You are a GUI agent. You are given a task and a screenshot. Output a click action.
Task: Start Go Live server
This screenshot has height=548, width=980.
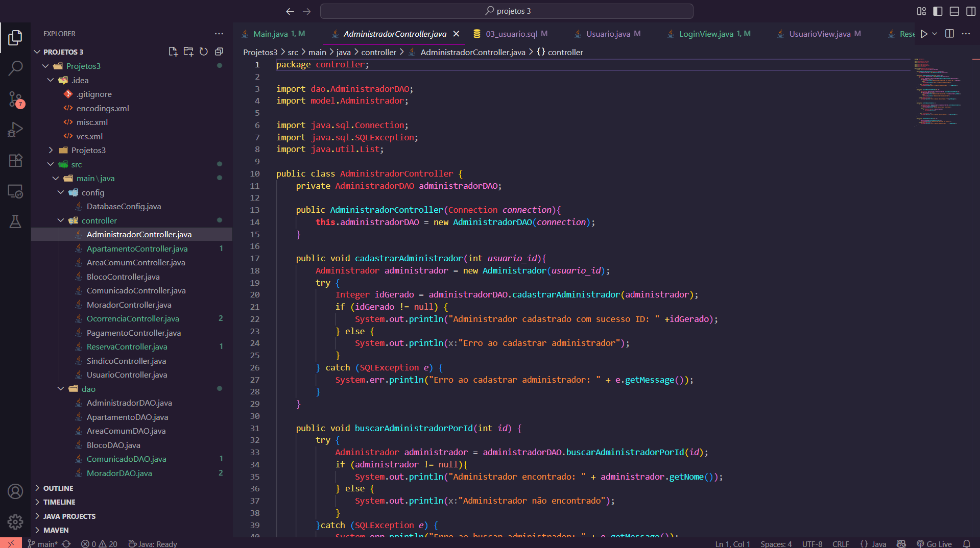click(934, 544)
